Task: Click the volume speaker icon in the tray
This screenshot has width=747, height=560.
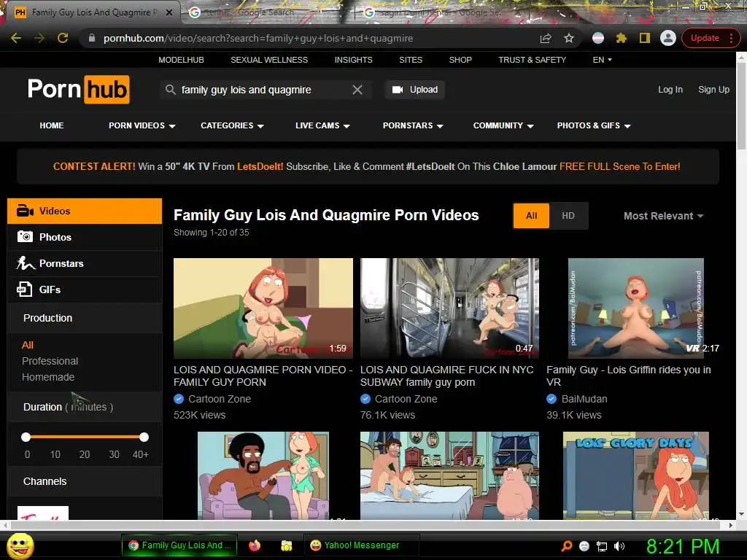Action: (x=619, y=546)
